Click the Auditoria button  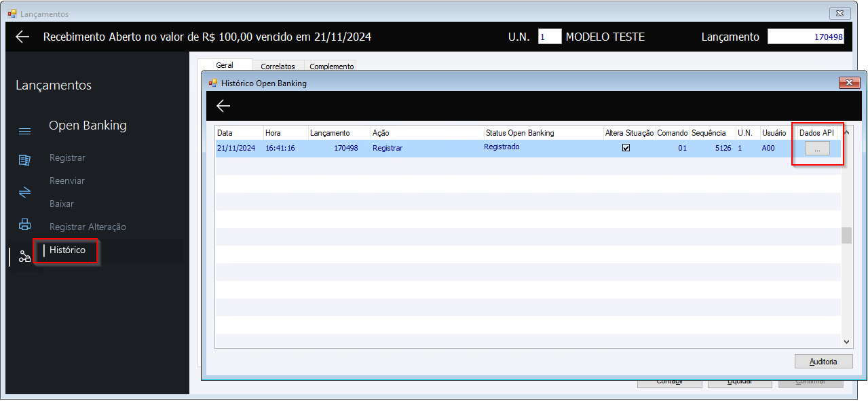coord(823,362)
